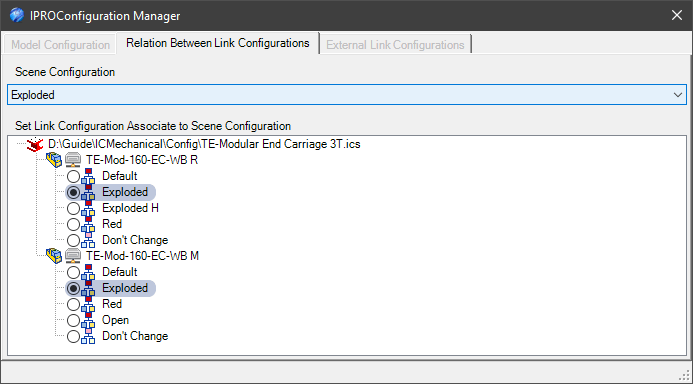Screen dimensions: 693x384
Task: Click configuration icon of Don't Change under WB M
Action: pyautogui.click(x=88, y=336)
